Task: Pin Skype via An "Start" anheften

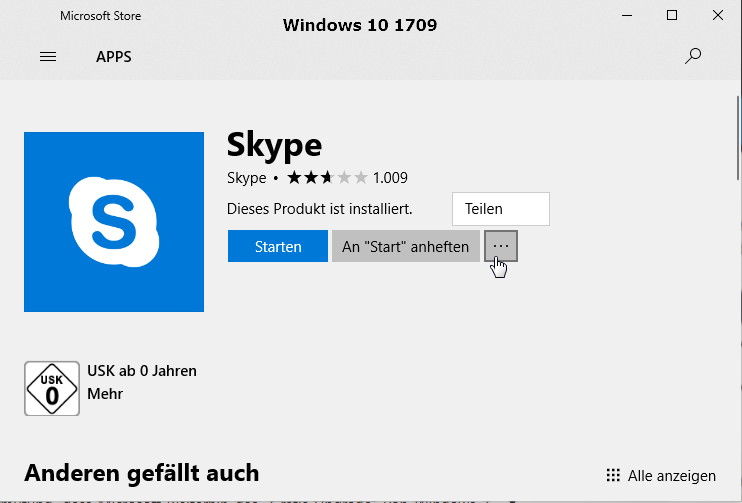Action: point(405,246)
